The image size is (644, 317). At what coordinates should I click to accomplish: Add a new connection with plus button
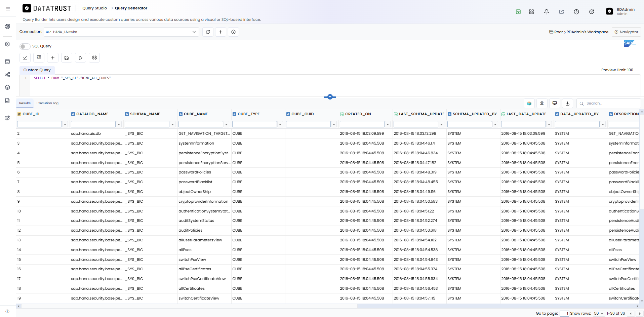(220, 32)
